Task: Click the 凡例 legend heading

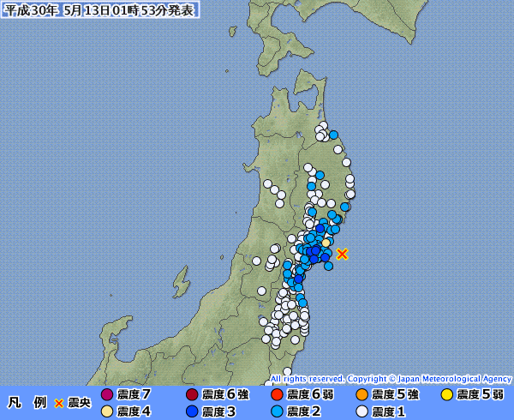Action: [27, 403]
